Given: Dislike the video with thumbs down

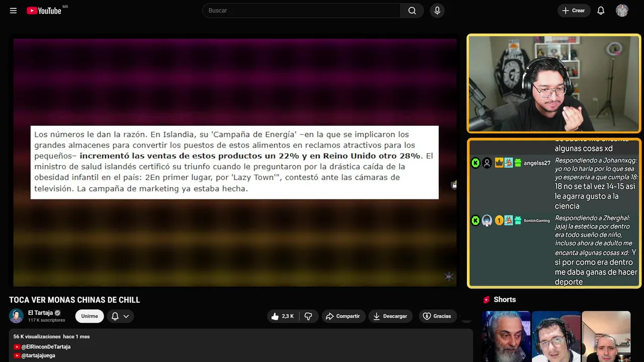Looking at the screenshot, I should 308,316.
